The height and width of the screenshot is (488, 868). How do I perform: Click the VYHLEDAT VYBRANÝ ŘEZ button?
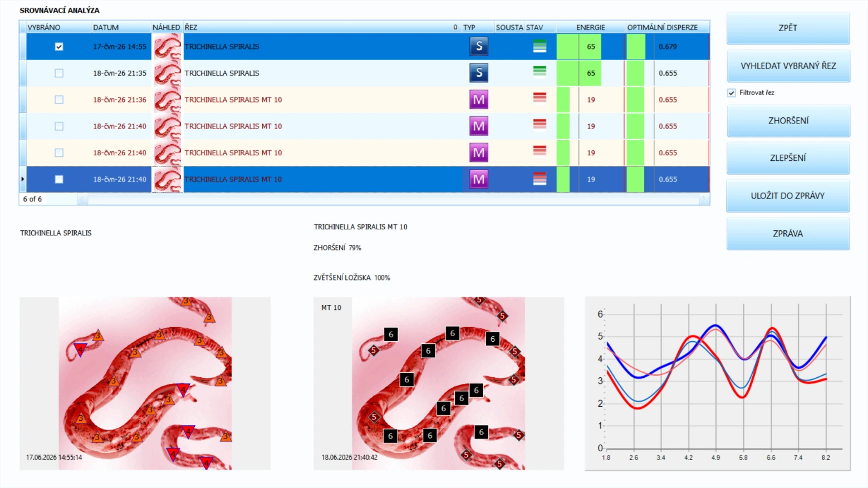[x=788, y=66]
